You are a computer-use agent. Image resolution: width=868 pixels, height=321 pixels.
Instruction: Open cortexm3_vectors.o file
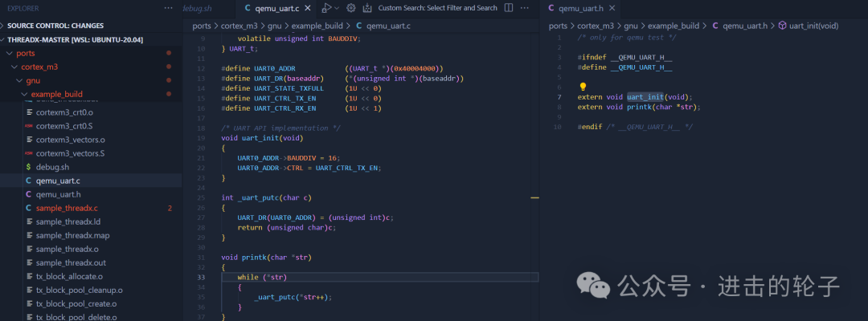pos(91,139)
